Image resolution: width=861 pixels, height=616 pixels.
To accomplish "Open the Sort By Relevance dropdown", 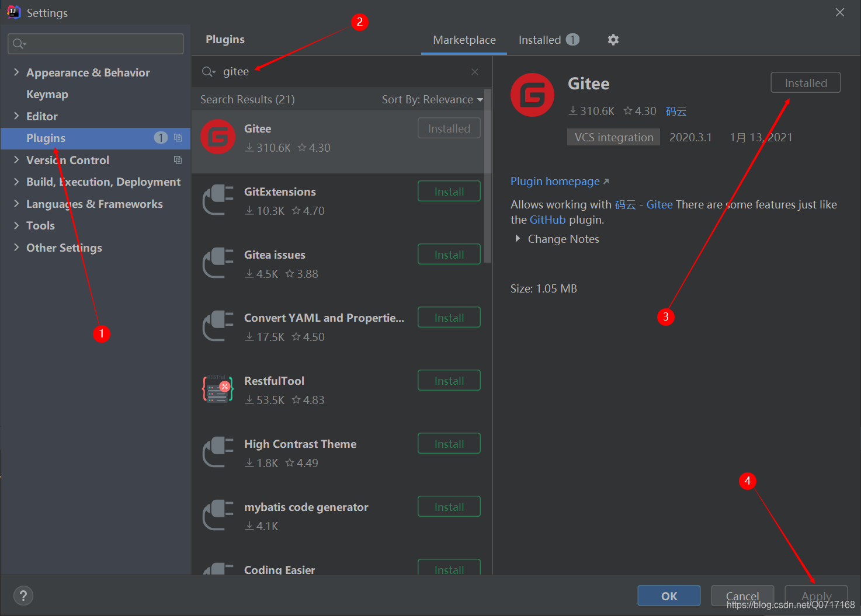I will pyautogui.click(x=432, y=99).
